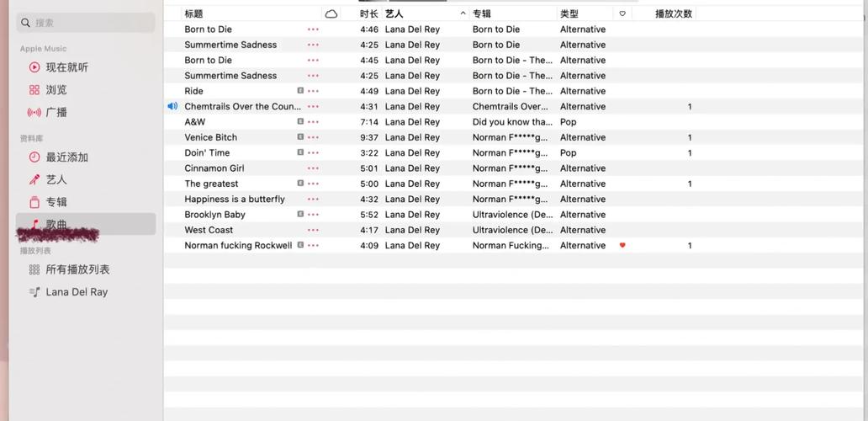Sort songs by 标题 column header
868x421 pixels.
[193, 13]
